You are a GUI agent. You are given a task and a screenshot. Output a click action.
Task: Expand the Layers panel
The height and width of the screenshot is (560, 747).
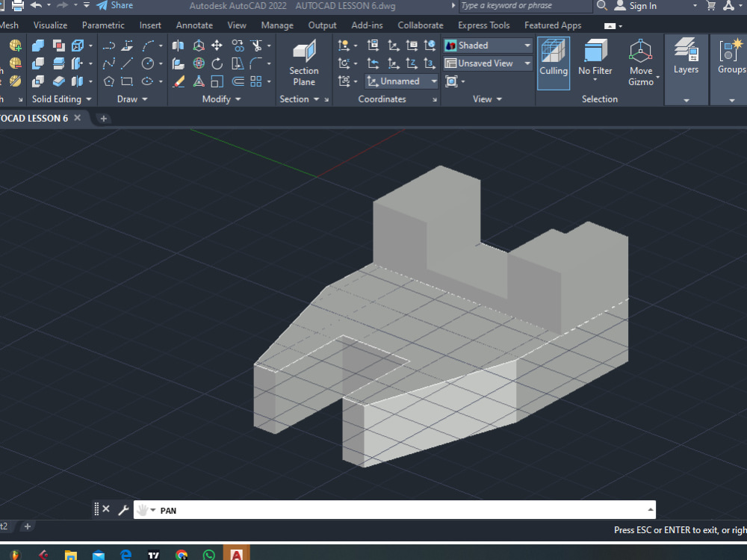[x=686, y=101]
